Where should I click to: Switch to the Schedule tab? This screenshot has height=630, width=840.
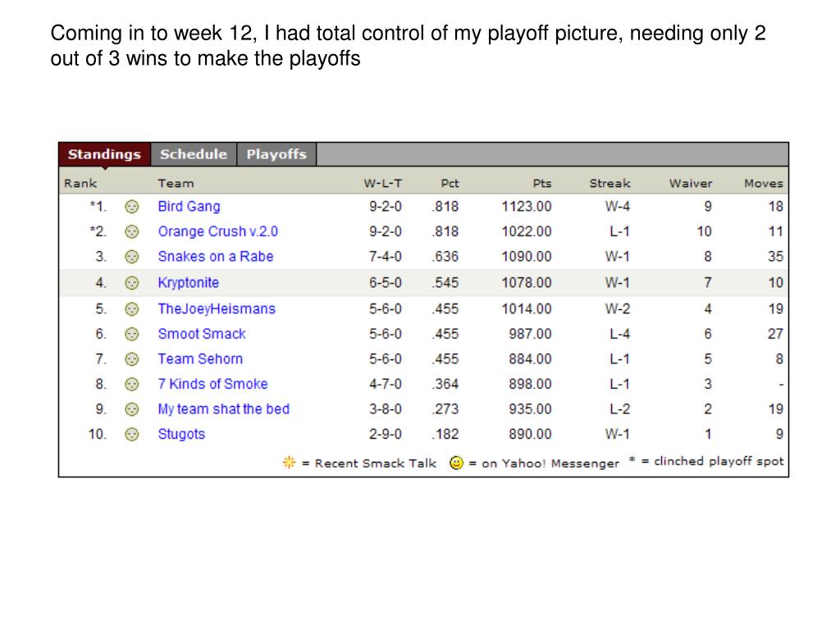pyautogui.click(x=194, y=154)
